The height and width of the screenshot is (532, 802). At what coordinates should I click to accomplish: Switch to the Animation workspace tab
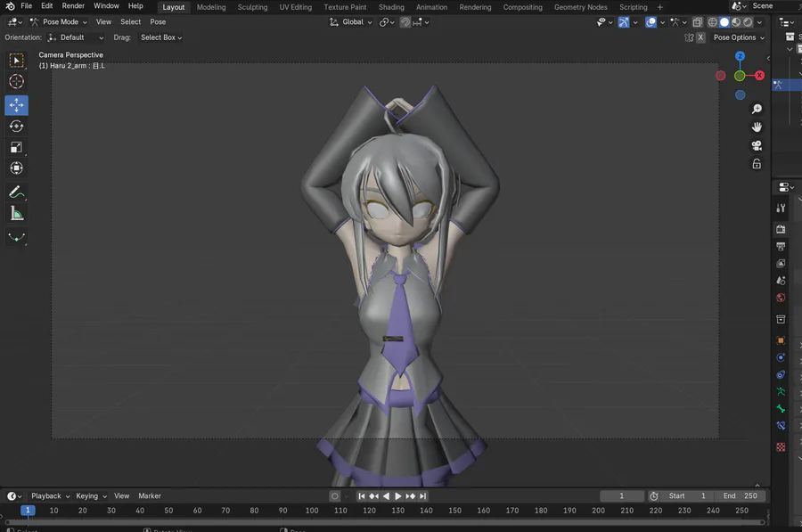pos(431,7)
